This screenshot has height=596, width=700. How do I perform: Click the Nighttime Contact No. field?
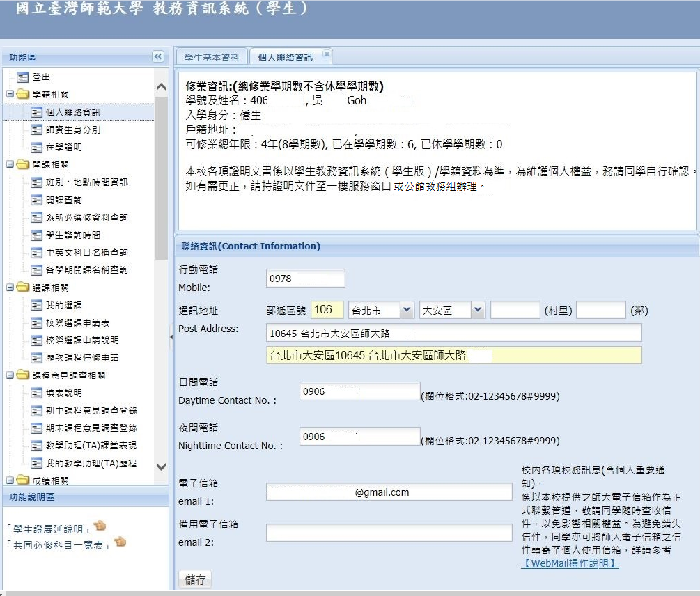[360, 437]
